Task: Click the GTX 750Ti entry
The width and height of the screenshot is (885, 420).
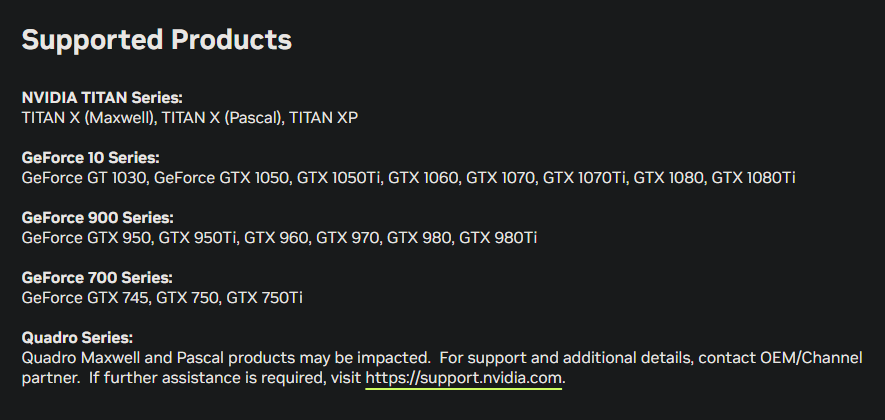Action: pyautogui.click(x=265, y=298)
